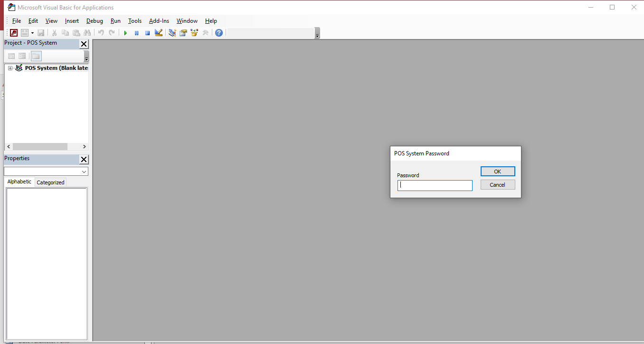Select POS System project tree item
This screenshot has width=644, height=344.
(57, 68)
